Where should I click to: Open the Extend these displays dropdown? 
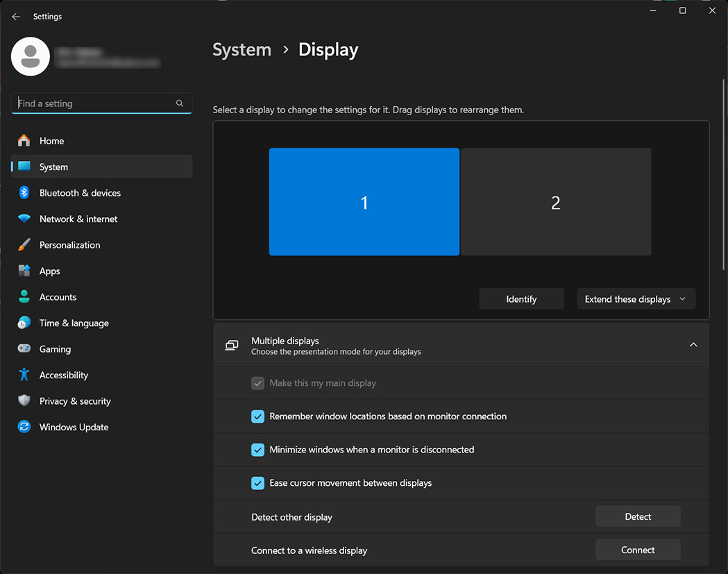pos(636,299)
